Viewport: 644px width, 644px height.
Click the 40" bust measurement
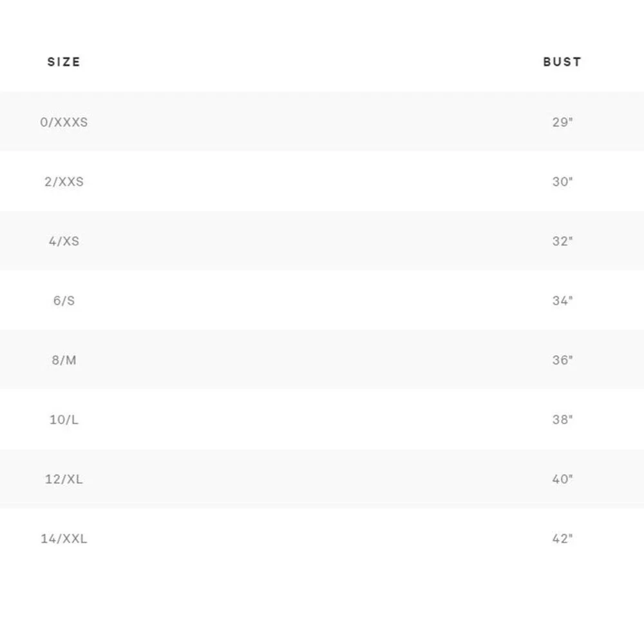(x=562, y=479)
